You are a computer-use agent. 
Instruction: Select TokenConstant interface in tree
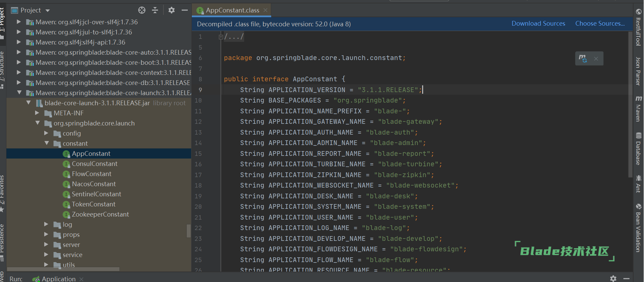pyautogui.click(x=99, y=204)
